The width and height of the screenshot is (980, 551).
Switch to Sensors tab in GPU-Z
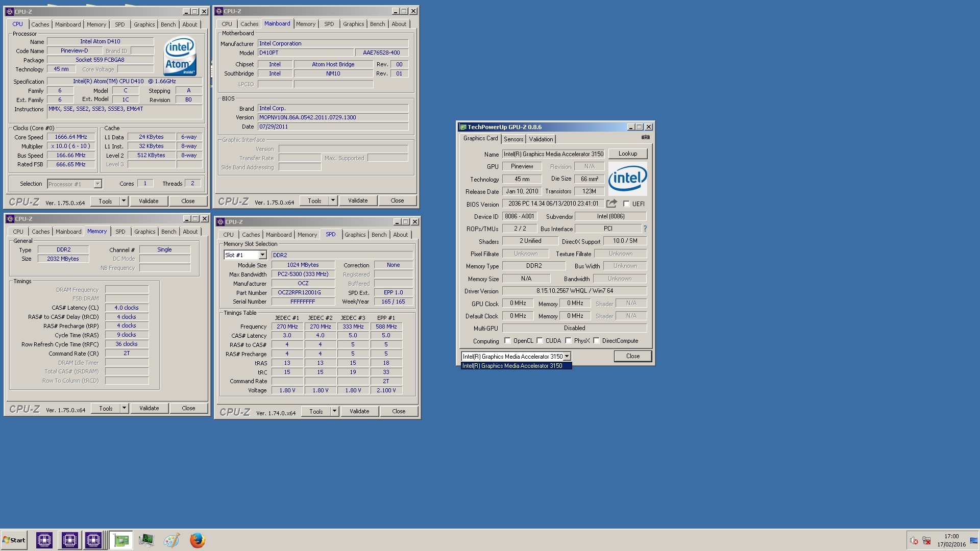pyautogui.click(x=513, y=139)
